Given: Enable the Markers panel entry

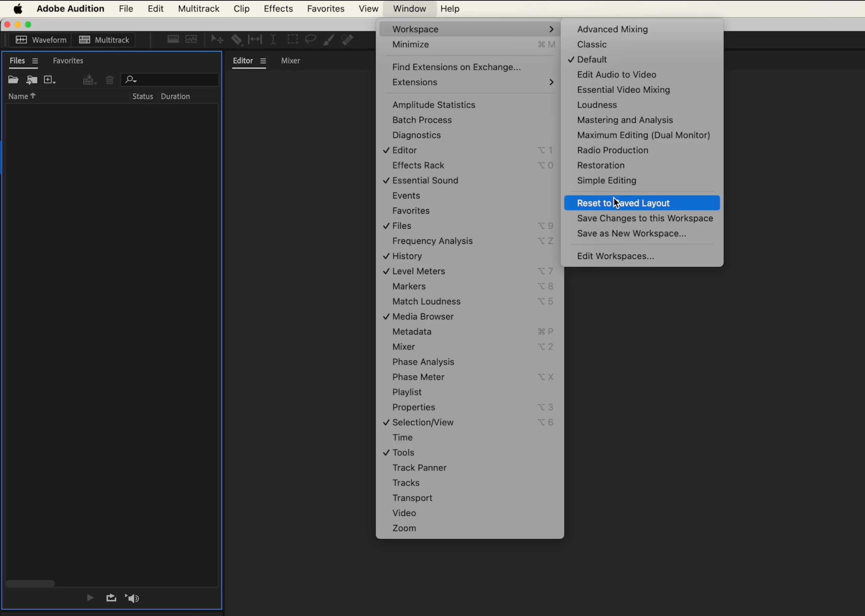Looking at the screenshot, I should [x=409, y=286].
